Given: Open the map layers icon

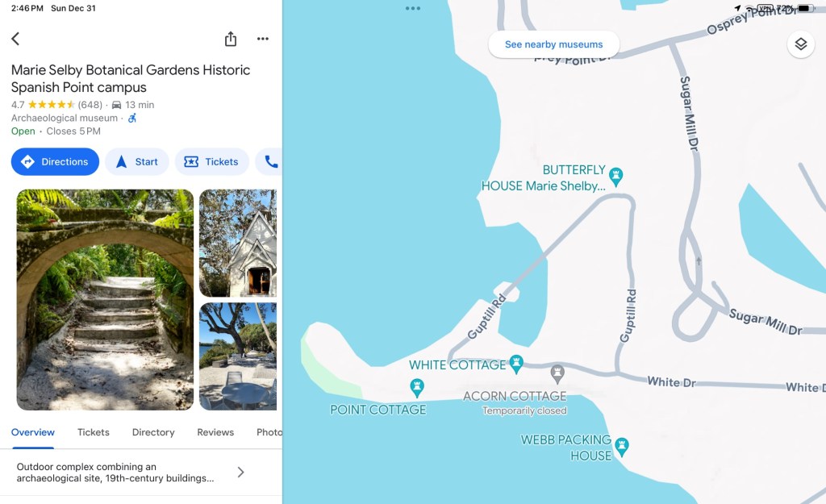Looking at the screenshot, I should tap(801, 44).
